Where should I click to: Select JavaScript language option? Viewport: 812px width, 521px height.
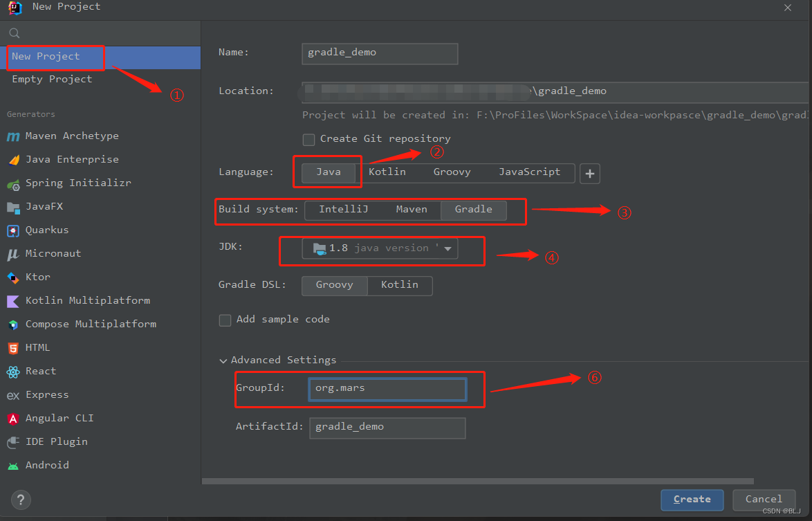click(x=529, y=172)
